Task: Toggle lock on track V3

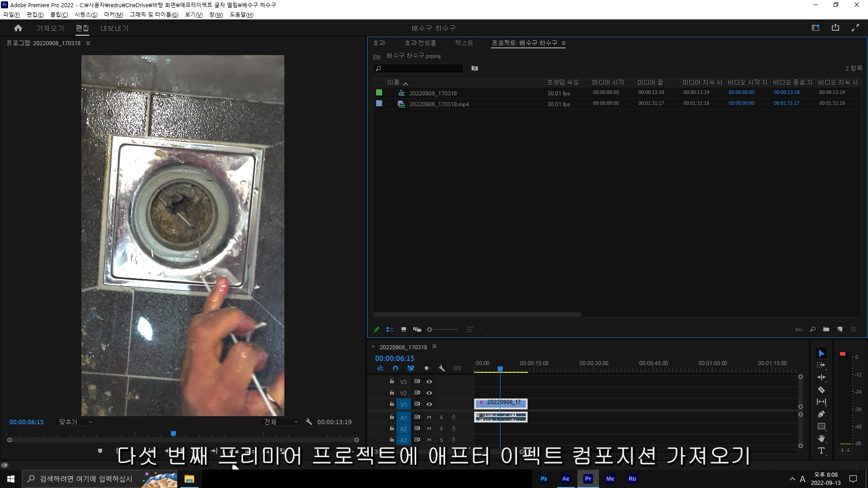Action: [x=392, y=381]
